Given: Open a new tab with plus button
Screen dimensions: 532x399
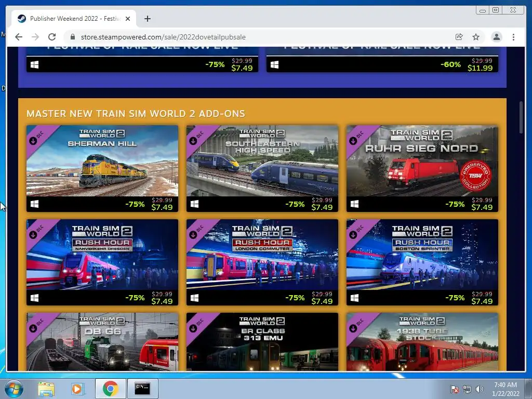Looking at the screenshot, I should tap(147, 19).
